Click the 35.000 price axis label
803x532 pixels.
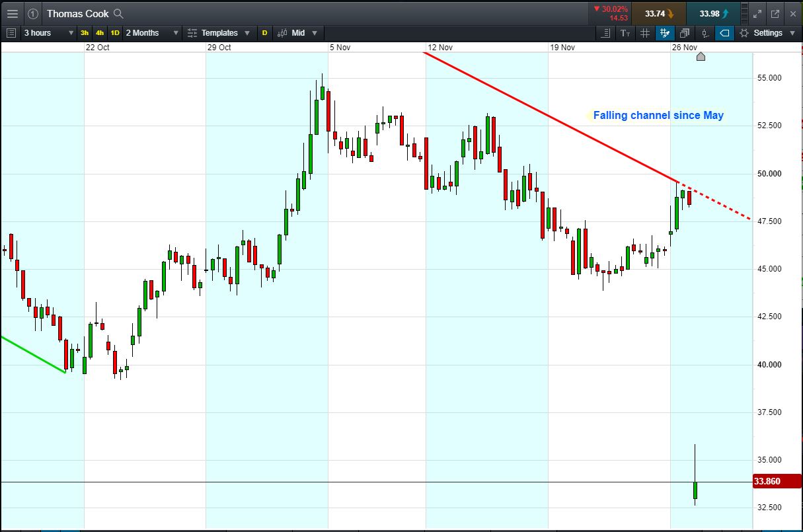(769, 459)
